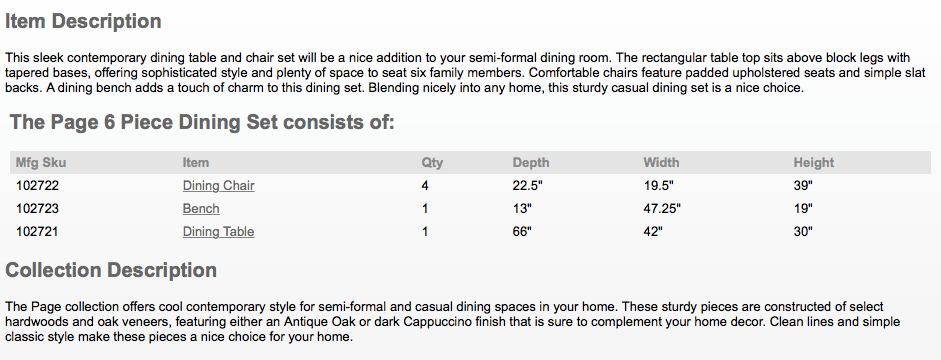
Task: Click the Width column header
Action: tap(661, 163)
